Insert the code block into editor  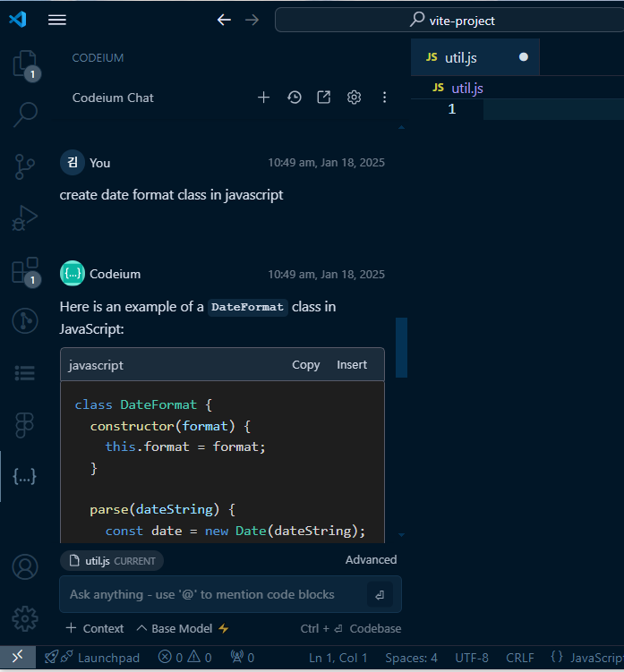[x=352, y=365]
